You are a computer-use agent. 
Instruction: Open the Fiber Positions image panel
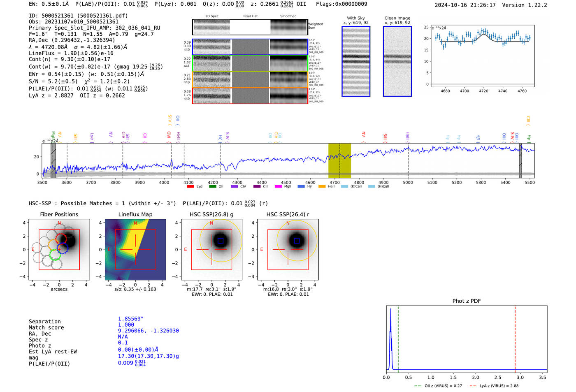click(x=59, y=250)
